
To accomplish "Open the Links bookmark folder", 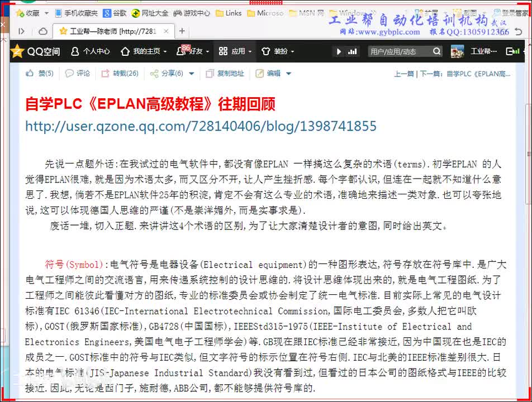I will 229,13.
